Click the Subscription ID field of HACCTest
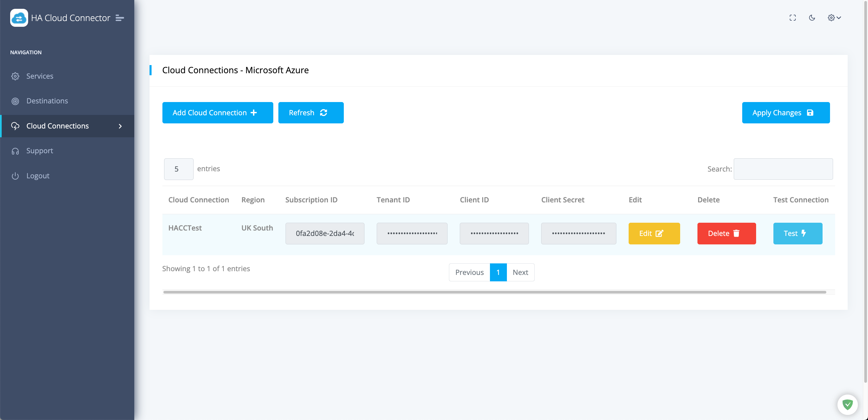868x420 pixels. point(325,234)
